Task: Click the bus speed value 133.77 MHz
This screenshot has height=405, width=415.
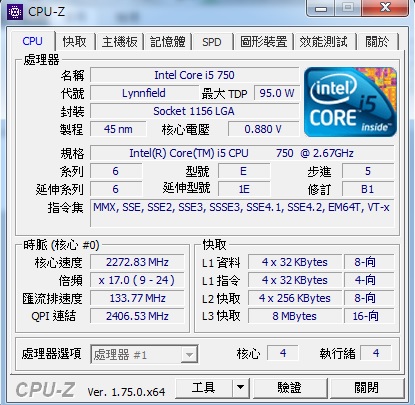Action: (137, 298)
